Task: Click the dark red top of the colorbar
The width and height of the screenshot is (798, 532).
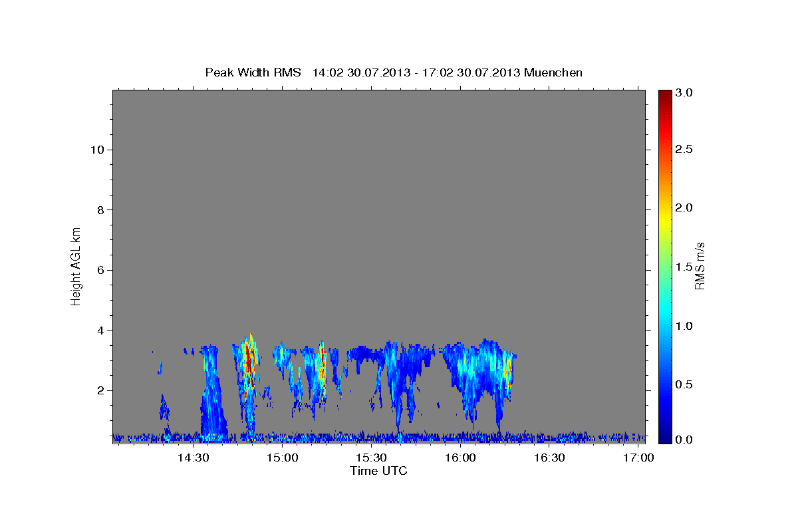Action: (665, 96)
